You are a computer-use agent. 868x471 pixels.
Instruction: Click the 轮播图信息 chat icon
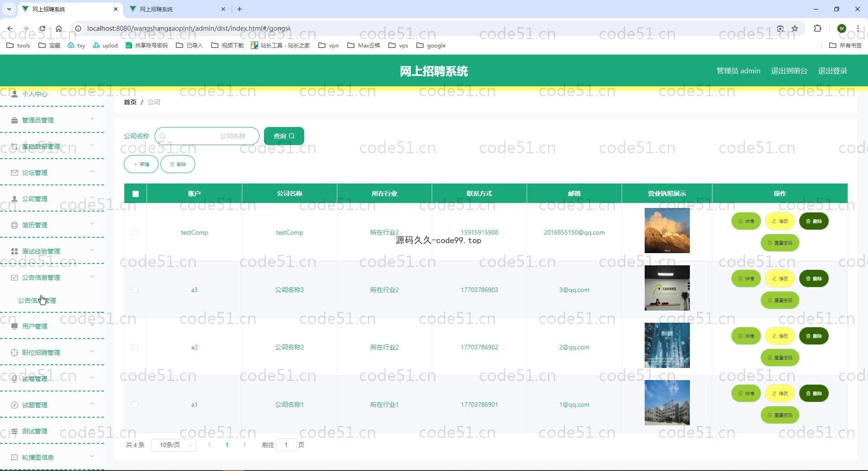point(14,457)
